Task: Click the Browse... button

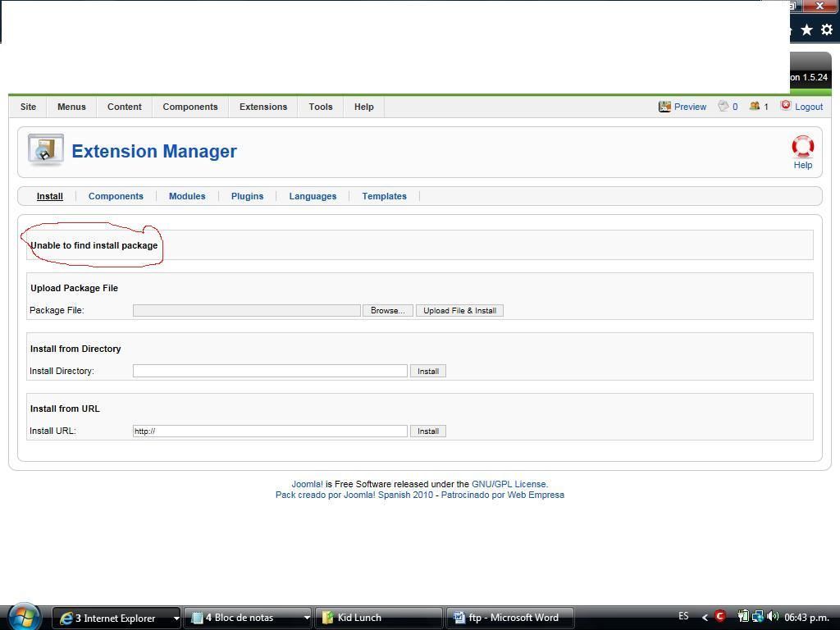Action: [388, 311]
